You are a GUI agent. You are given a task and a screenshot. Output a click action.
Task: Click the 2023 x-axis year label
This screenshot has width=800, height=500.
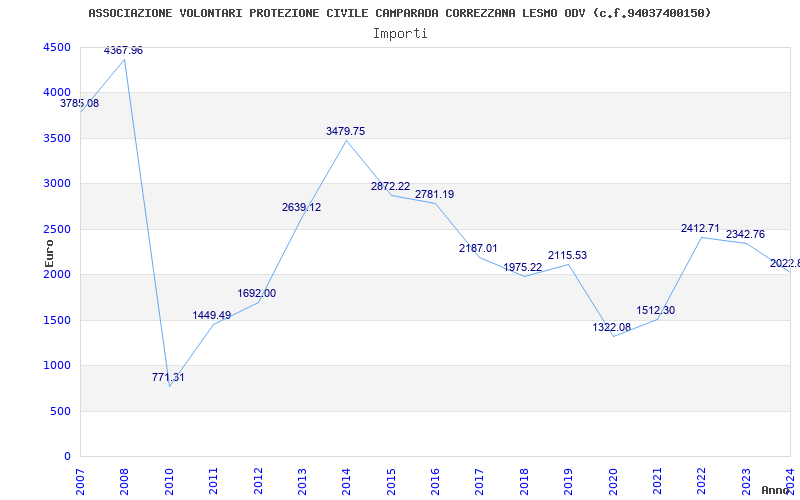point(746,481)
